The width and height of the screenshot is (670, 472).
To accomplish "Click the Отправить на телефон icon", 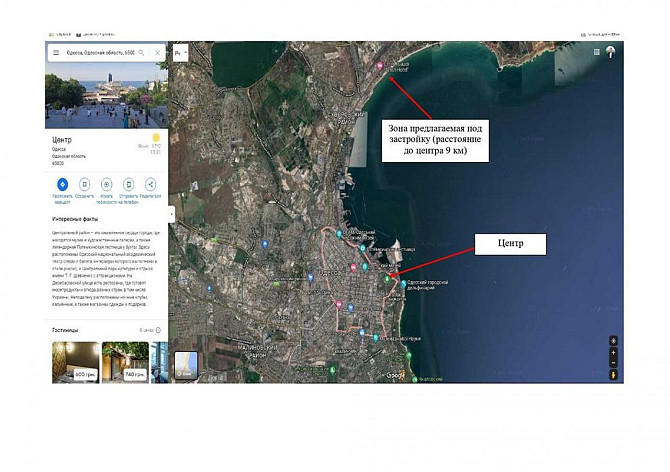I will 128,185.
